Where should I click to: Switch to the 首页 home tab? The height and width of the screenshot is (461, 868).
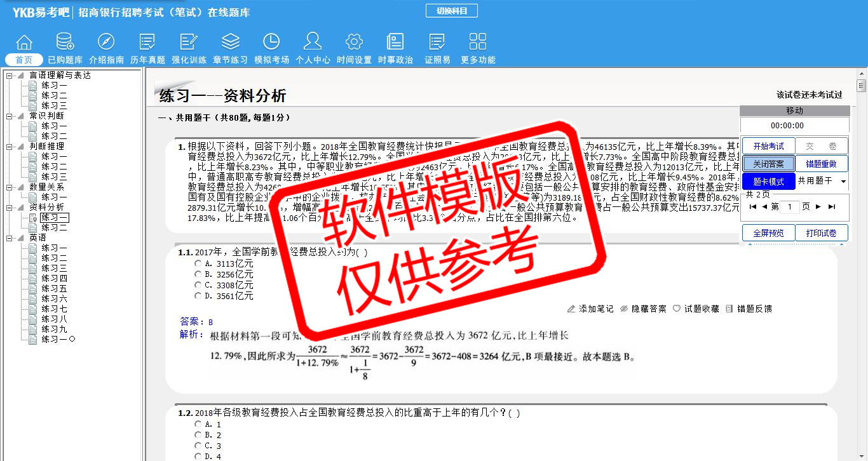pos(24,60)
